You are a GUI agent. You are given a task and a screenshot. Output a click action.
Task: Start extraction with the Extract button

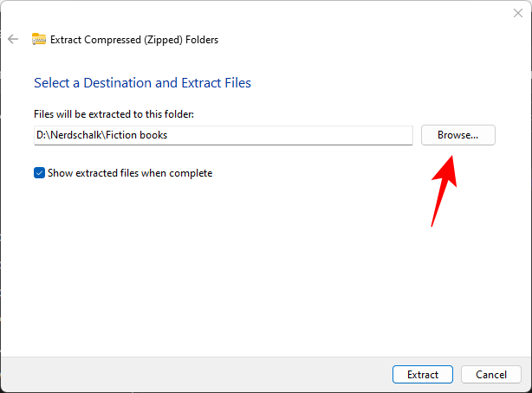pos(422,375)
